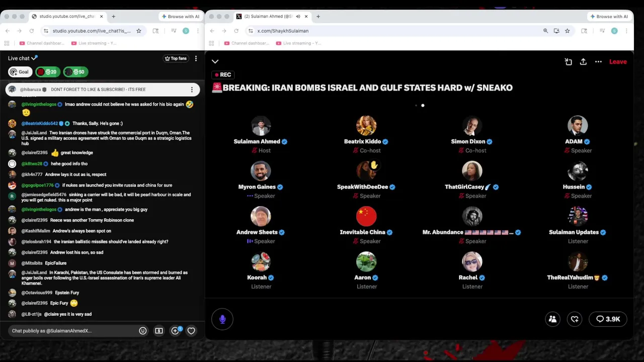Open Sulaiman Ahmed's host avatar
Image resolution: width=644 pixels, height=362 pixels.
point(261,126)
